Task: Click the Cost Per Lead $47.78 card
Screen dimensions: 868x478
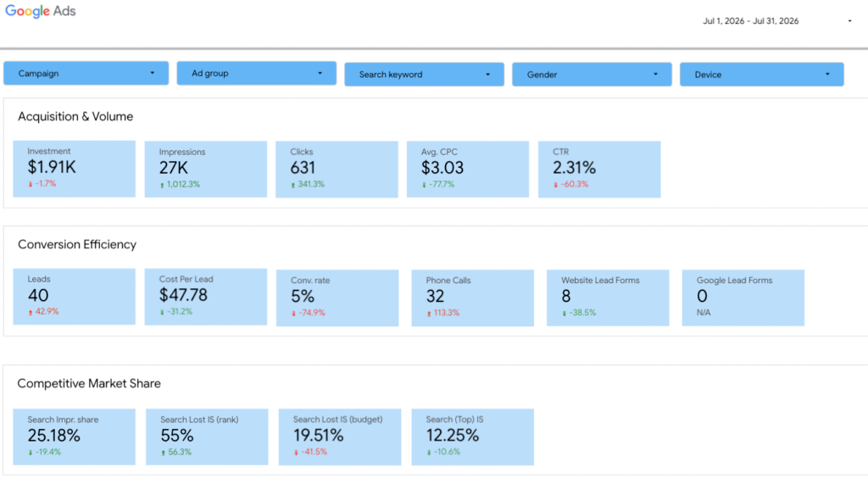Action: point(205,297)
